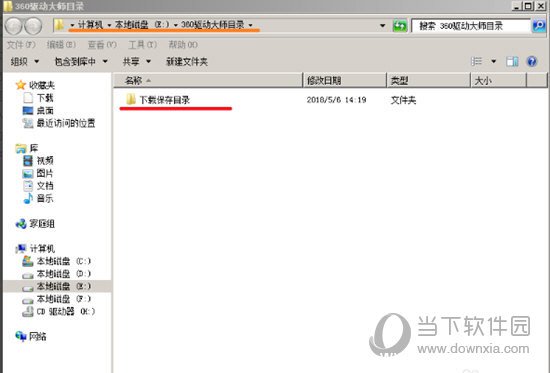Screen dimensions: 550x373
Task: Click the 文档 label under libraries
Action: point(45,186)
